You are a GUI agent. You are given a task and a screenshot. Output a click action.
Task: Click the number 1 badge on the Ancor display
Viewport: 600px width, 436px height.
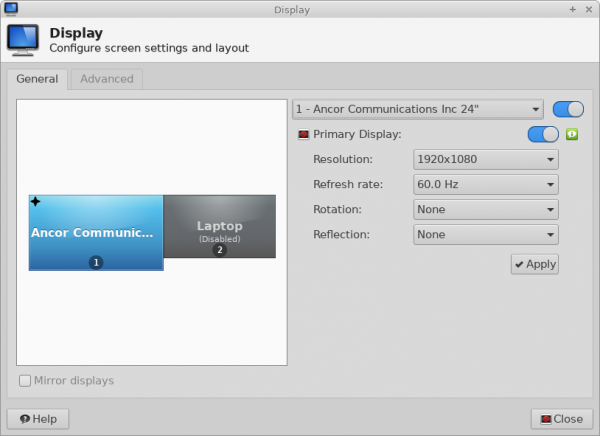tap(96, 262)
